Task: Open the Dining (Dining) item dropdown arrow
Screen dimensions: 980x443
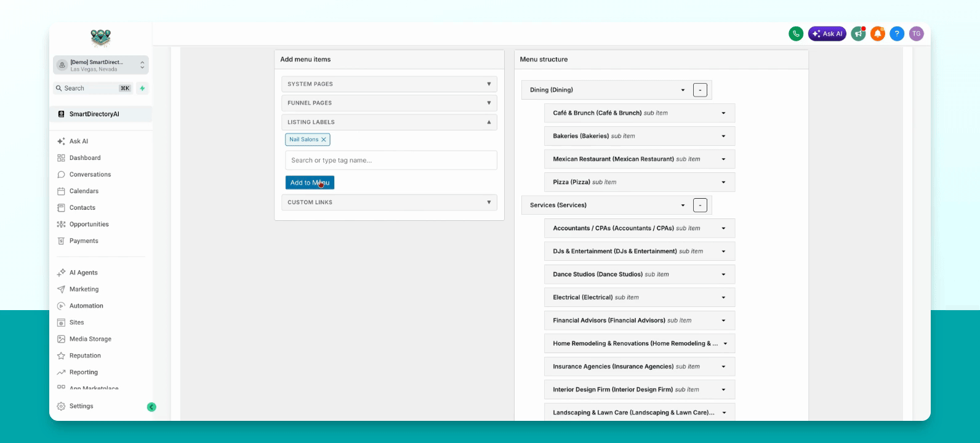Action: (x=683, y=90)
